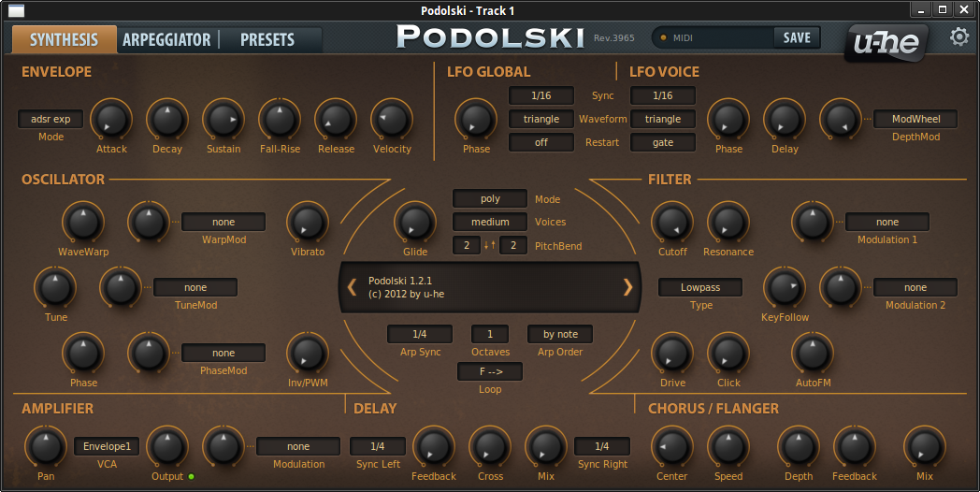Click the arpeggiator Octaves value
The height and width of the screenshot is (492, 980).
click(490, 335)
